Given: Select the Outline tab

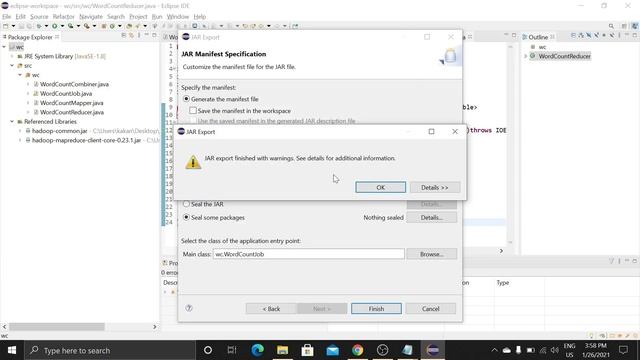Looking at the screenshot, I should [538, 37].
